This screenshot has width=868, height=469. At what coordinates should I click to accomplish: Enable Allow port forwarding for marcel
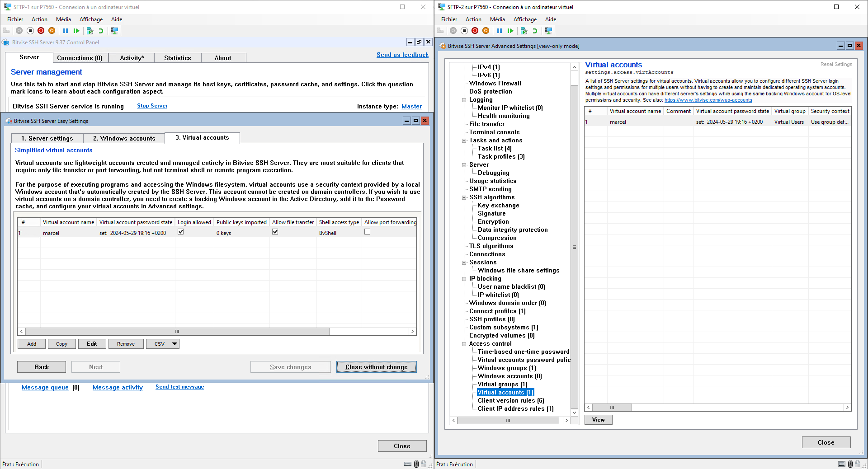pos(368,232)
